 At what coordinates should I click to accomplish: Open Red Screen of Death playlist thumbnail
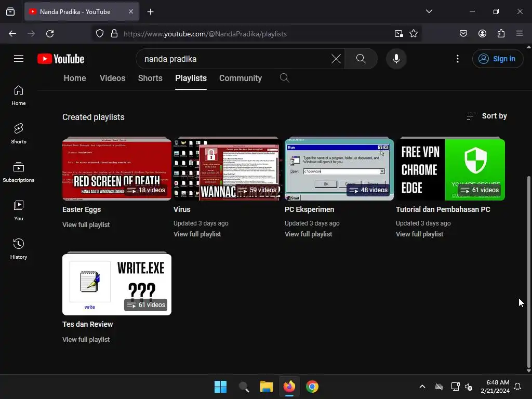117,170
